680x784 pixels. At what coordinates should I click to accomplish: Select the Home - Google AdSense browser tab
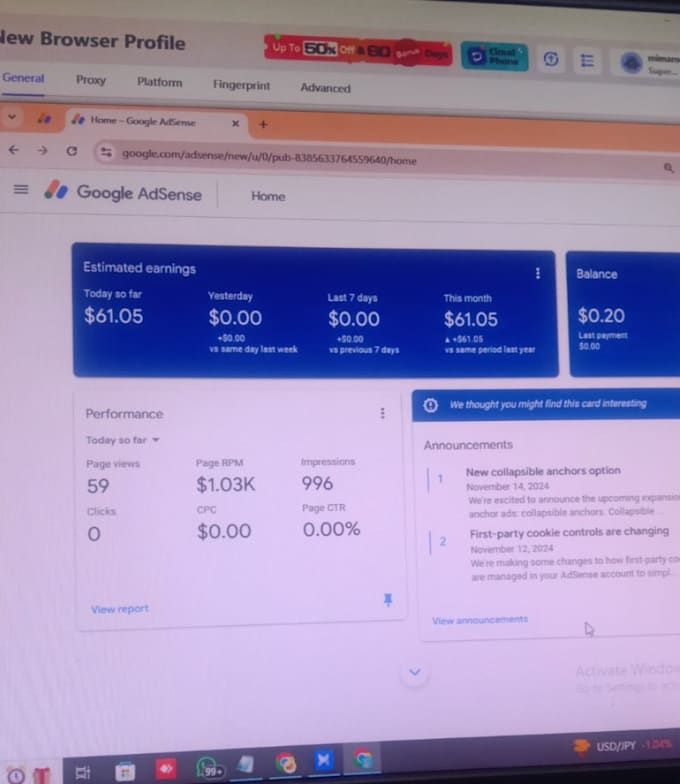(155, 121)
